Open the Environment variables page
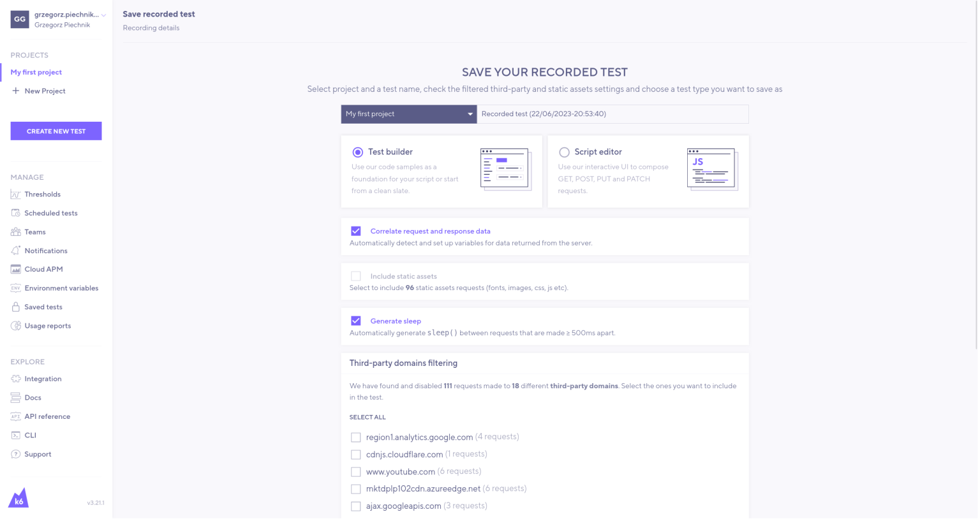This screenshot has width=980, height=519. pyautogui.click(x=61, y=288)
